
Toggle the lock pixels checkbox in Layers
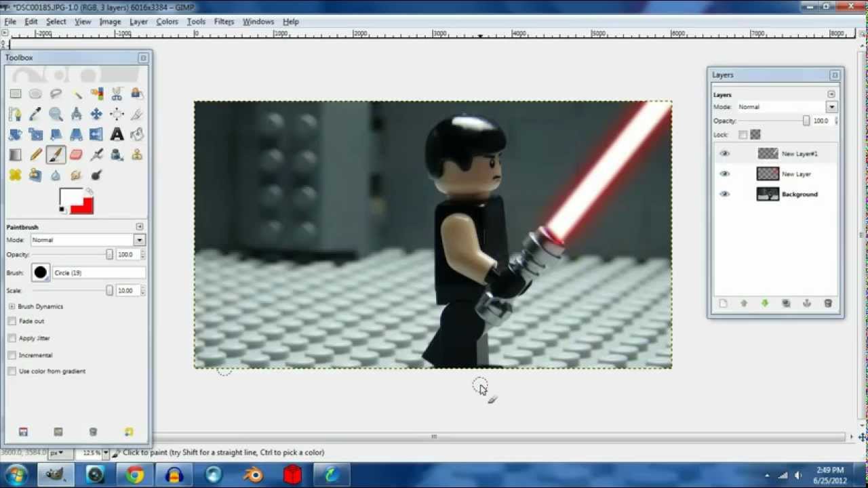tap(743, 134)
